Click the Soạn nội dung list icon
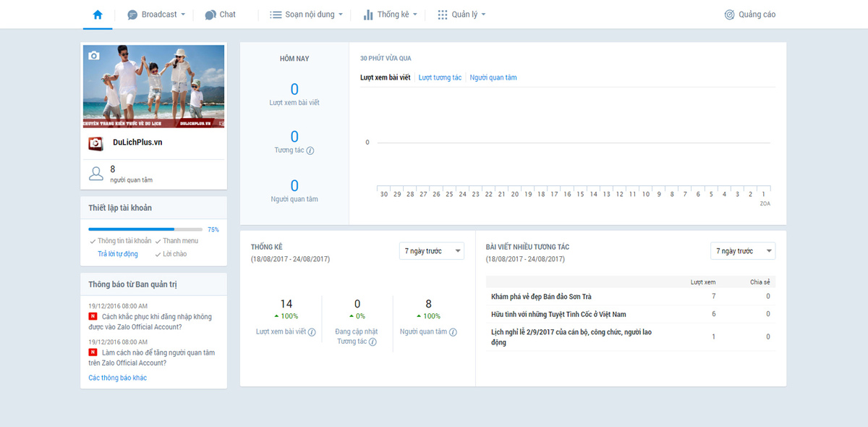The image size is (868, 427). point(276,14)
